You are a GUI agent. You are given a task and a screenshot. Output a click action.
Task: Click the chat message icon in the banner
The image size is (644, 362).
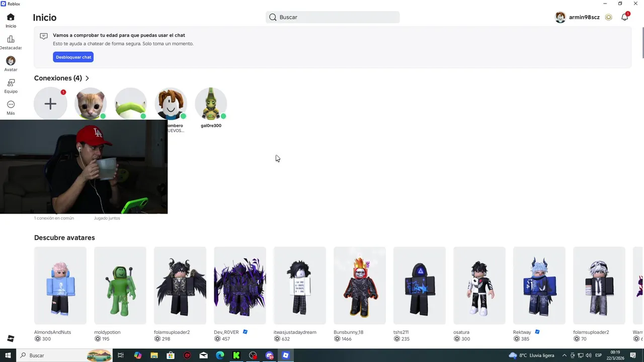44,36
